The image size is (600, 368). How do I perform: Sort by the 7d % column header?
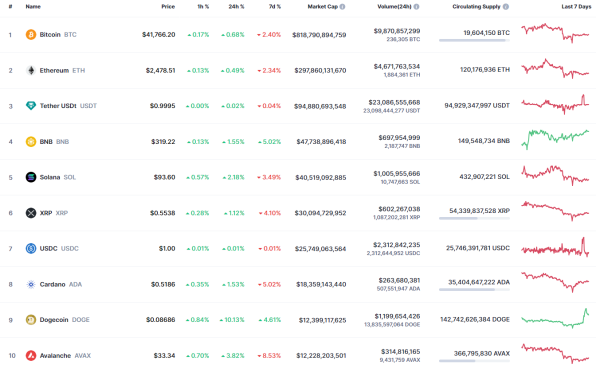[x=275, y=7]
